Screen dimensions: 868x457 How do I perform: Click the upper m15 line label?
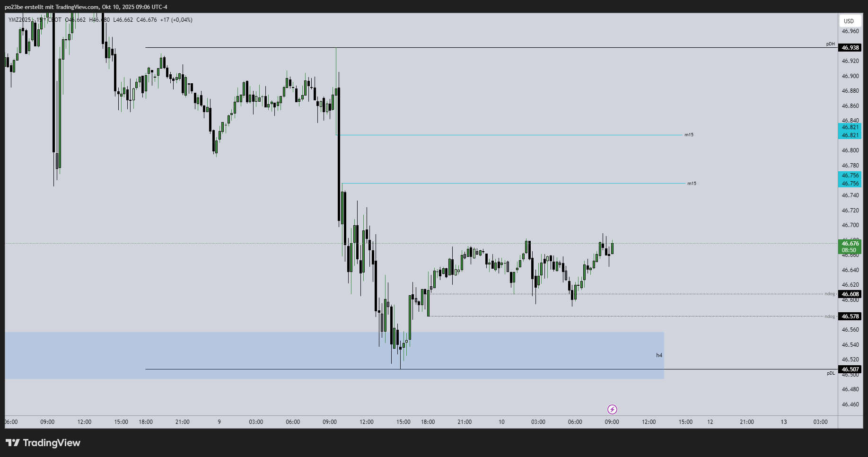pyautogui.click(x=689, y=135)
